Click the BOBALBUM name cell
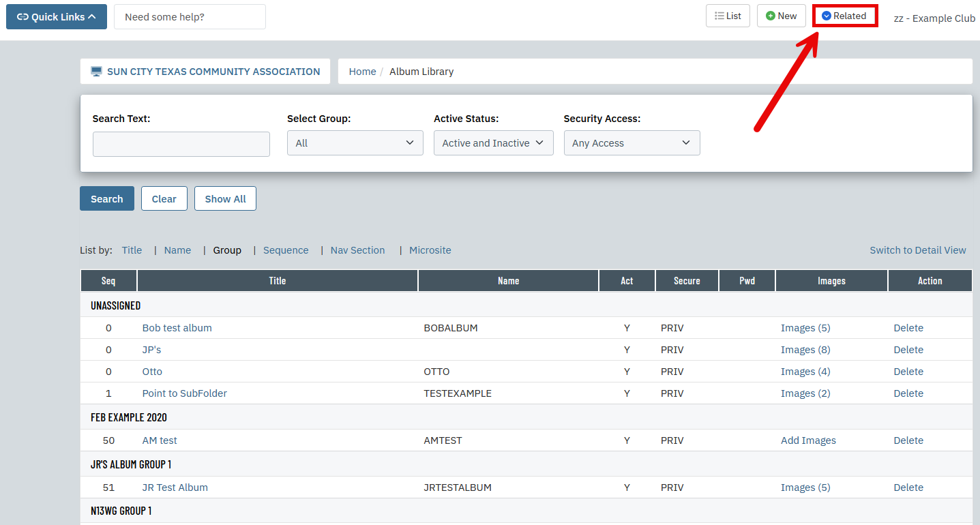This screenshot has width=980, height=525. pyautogui.click(x=451, y=328)
